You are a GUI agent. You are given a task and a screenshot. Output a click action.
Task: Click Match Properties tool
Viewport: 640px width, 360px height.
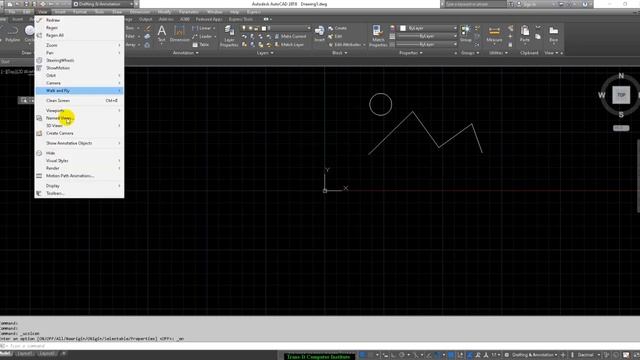click(x=378, y=36)
